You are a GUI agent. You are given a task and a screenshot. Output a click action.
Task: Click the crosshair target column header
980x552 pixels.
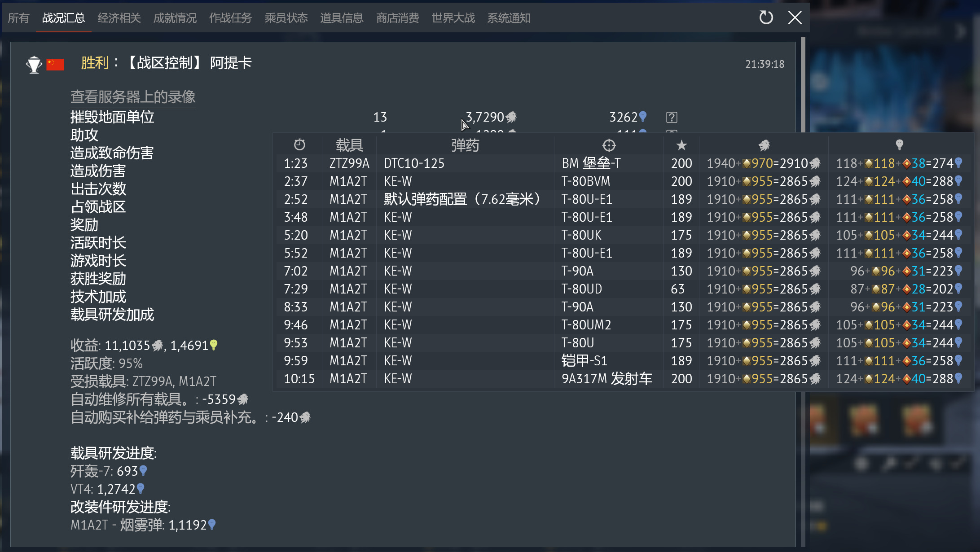(609, 145)
